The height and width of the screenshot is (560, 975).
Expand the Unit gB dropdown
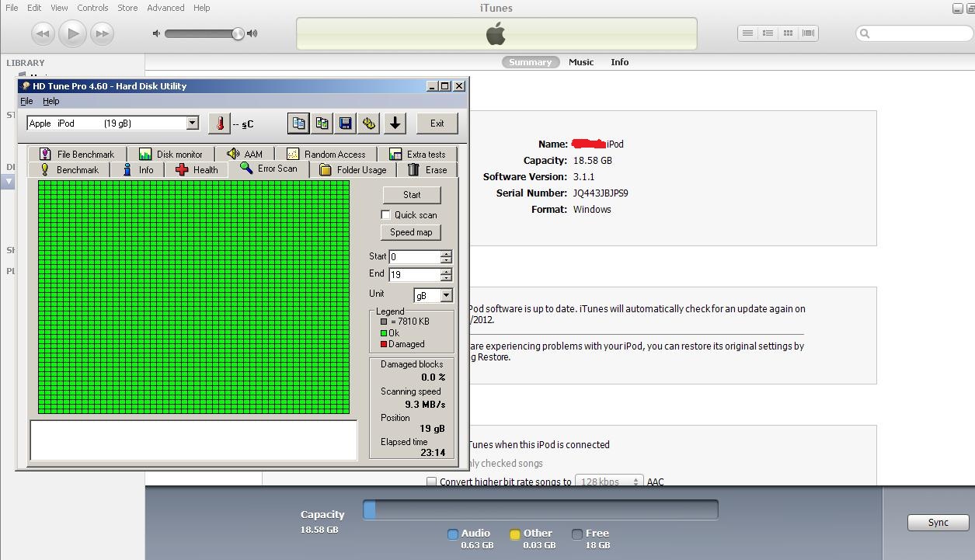pyautogui.click(x=446, y=295)
